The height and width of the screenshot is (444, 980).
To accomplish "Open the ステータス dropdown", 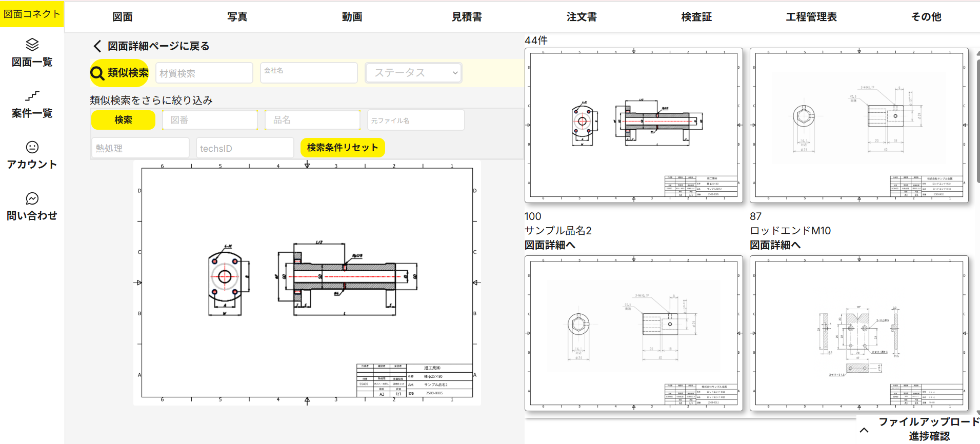I will [x=413, y=73].
